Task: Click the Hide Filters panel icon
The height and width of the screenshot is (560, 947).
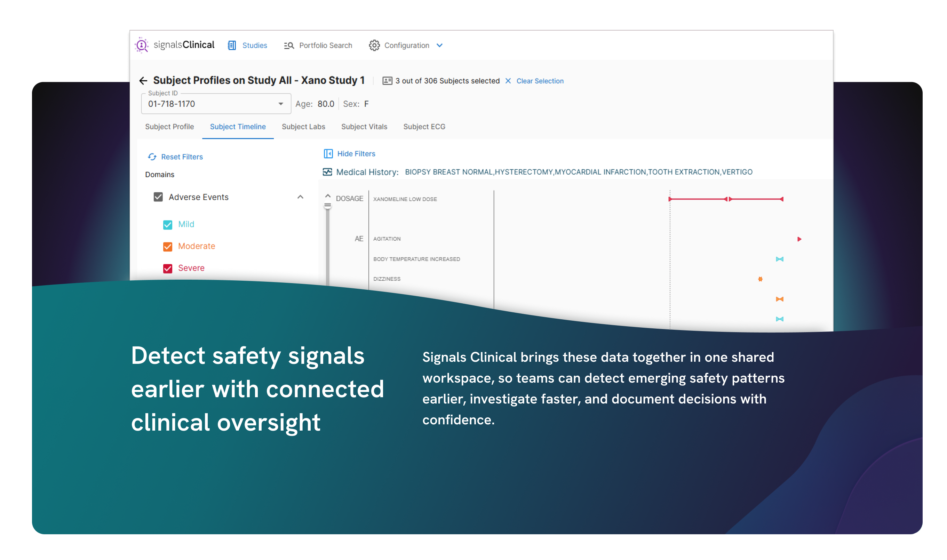Action: (328, 154)
